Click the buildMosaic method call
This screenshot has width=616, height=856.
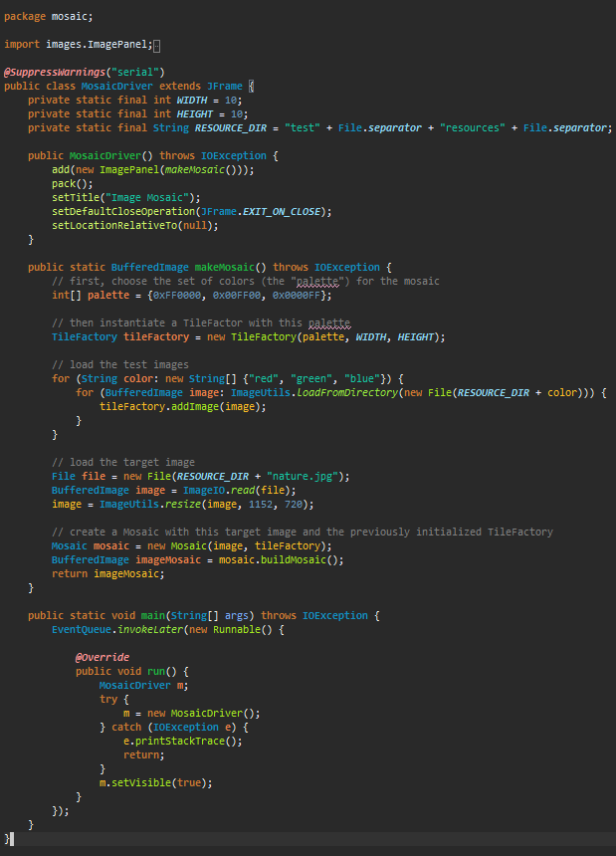coord(294,560)
